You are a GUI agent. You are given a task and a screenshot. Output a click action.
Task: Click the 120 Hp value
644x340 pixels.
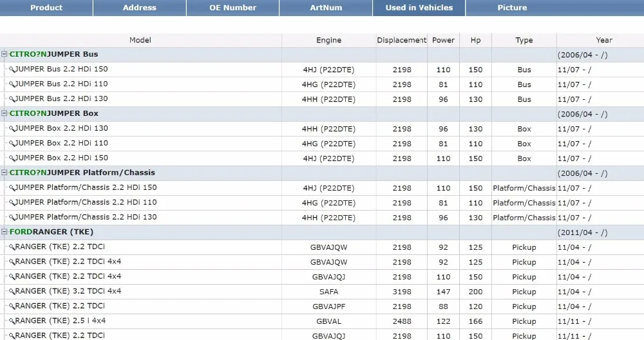click(x=476, y=307)
